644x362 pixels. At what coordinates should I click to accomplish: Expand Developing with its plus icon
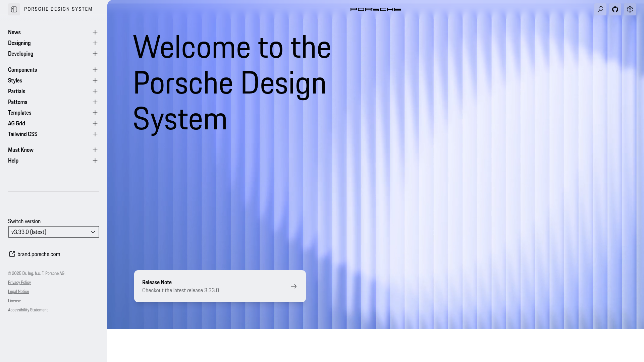coord(95,54)
